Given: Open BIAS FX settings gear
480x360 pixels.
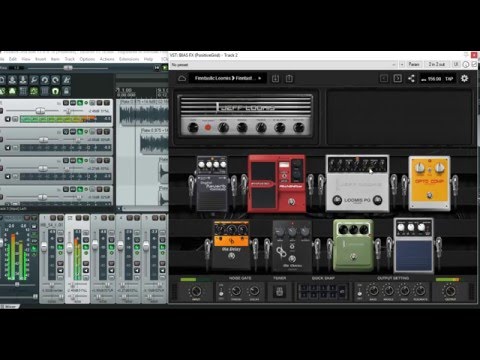Looking at the screenshot, I should coord(464,78).
